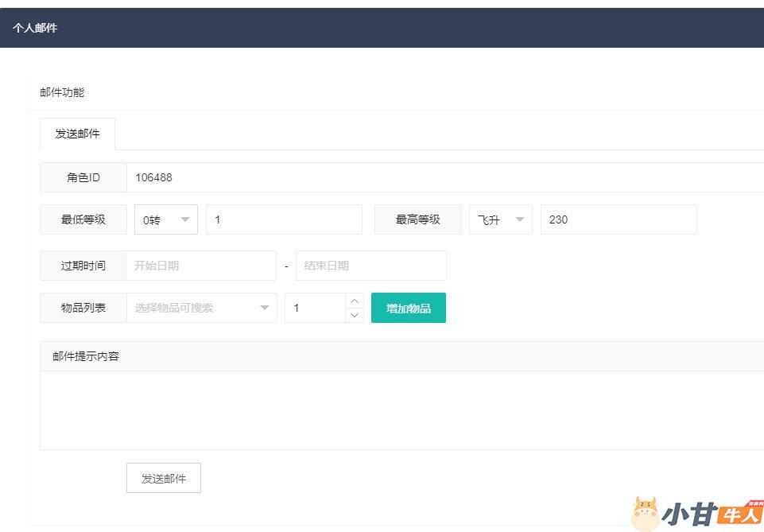Switch to the 发送邮件 tab

(77, 134)
